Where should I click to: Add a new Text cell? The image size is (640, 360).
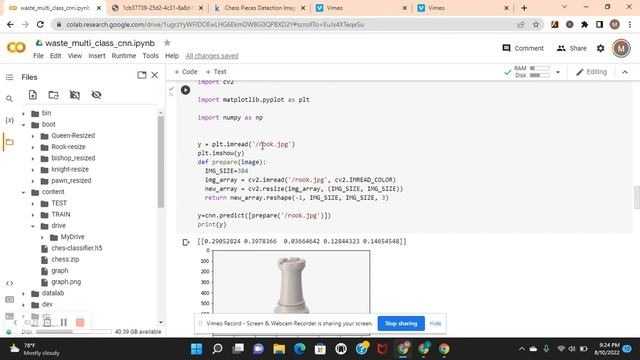216,72
